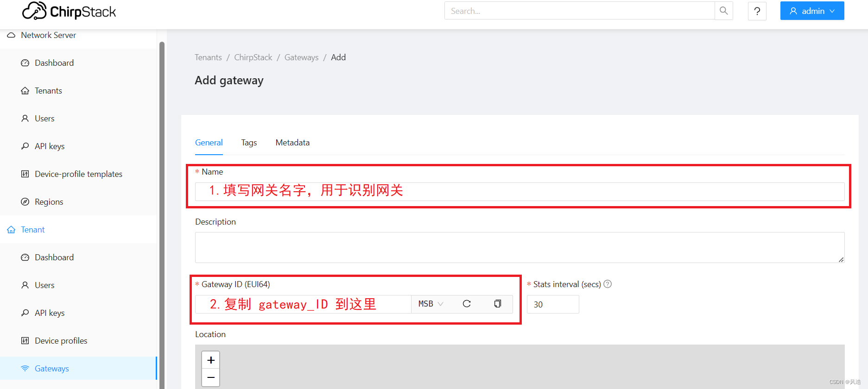Click the Device-profile templates sliders icon
The width and height of the screenshot is (868, 389).
point(25,174)
